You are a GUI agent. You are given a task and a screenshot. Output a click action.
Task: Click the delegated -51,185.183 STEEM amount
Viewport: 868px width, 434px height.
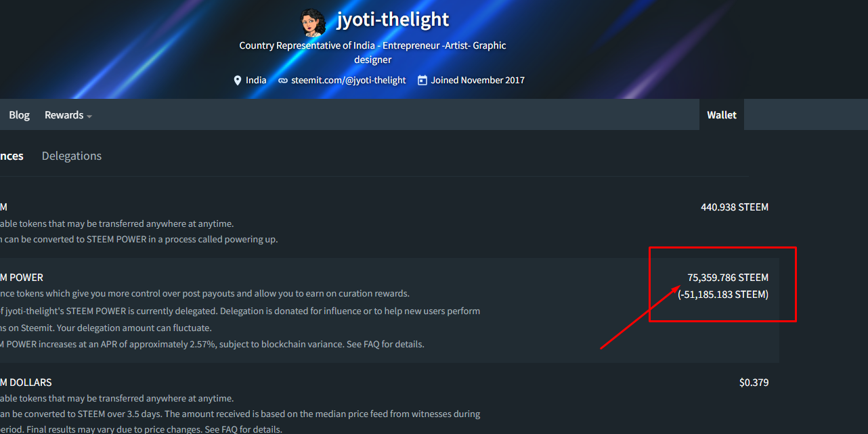point(723,295)
